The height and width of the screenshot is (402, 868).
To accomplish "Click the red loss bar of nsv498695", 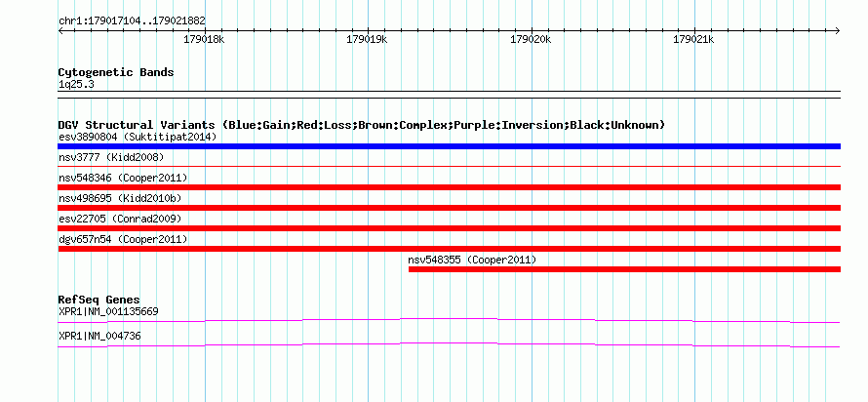I will pos(449,208).
